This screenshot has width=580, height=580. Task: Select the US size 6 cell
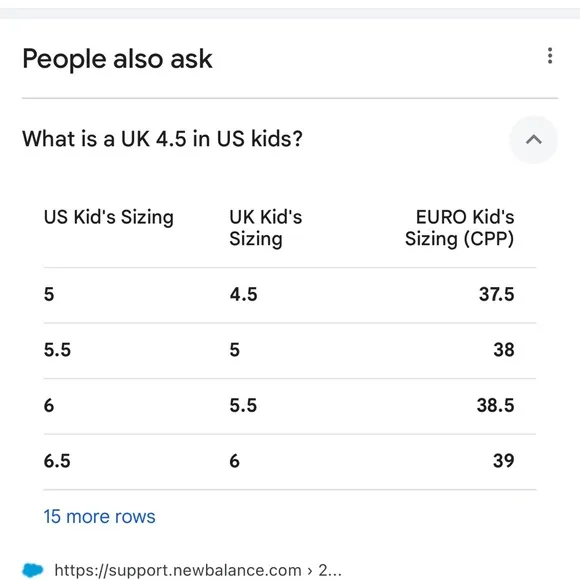point(49,405)
